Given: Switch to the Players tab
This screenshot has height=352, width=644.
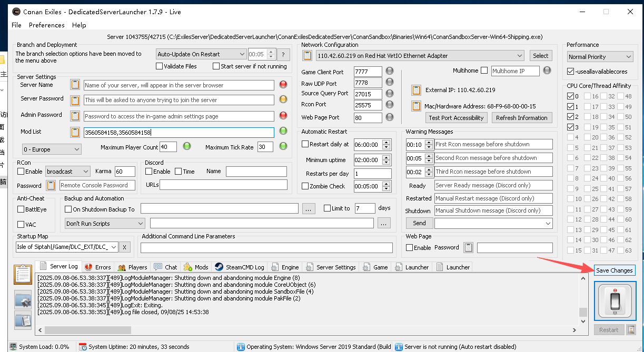Looking at the screenshot, I should 133,267.
